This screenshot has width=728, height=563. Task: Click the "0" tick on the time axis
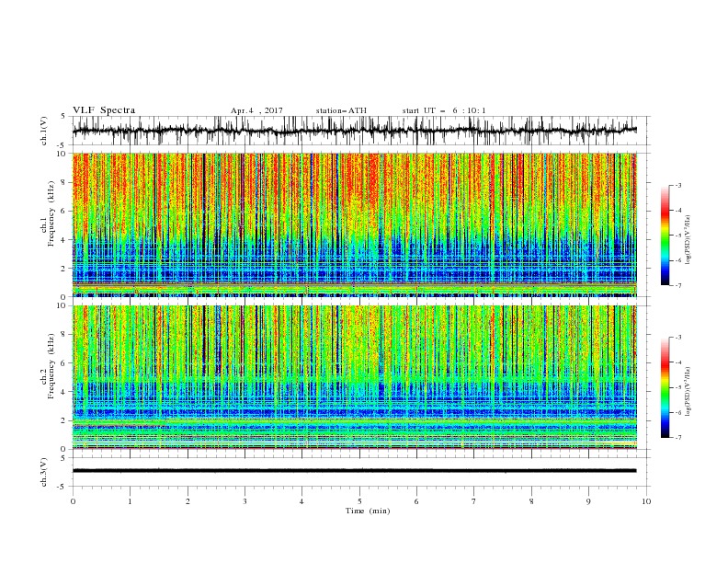[x=73, y=501]
